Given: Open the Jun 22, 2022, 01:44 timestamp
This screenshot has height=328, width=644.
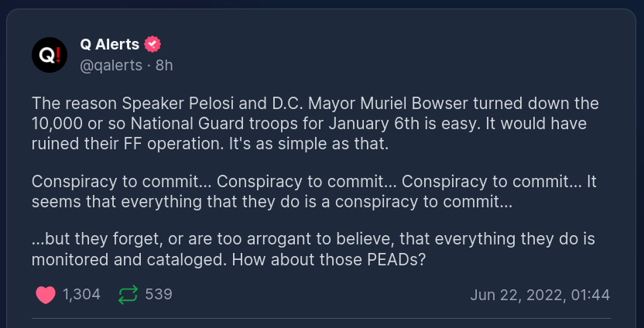Looking at the screenshot, I should click(540, 295).
